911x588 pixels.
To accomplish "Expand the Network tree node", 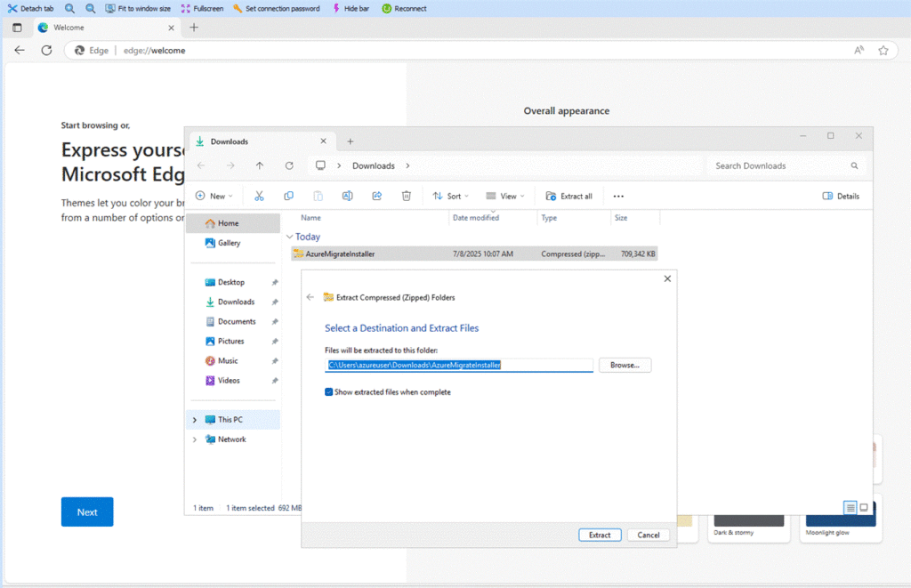I will tap(195, 439).
